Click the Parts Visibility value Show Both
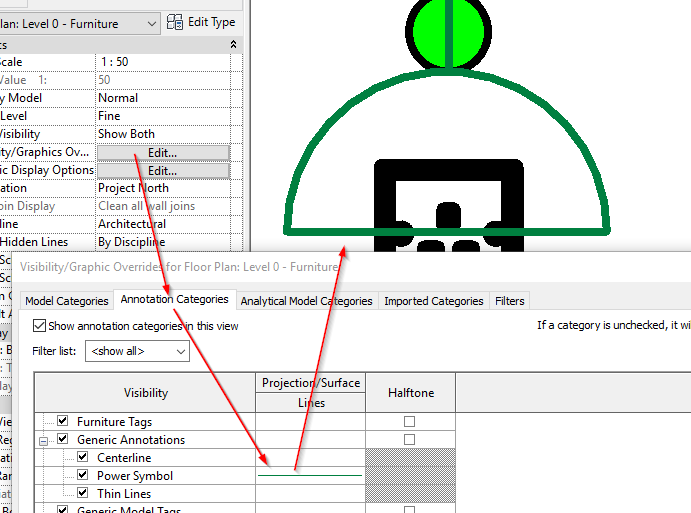 coord(163,134)
